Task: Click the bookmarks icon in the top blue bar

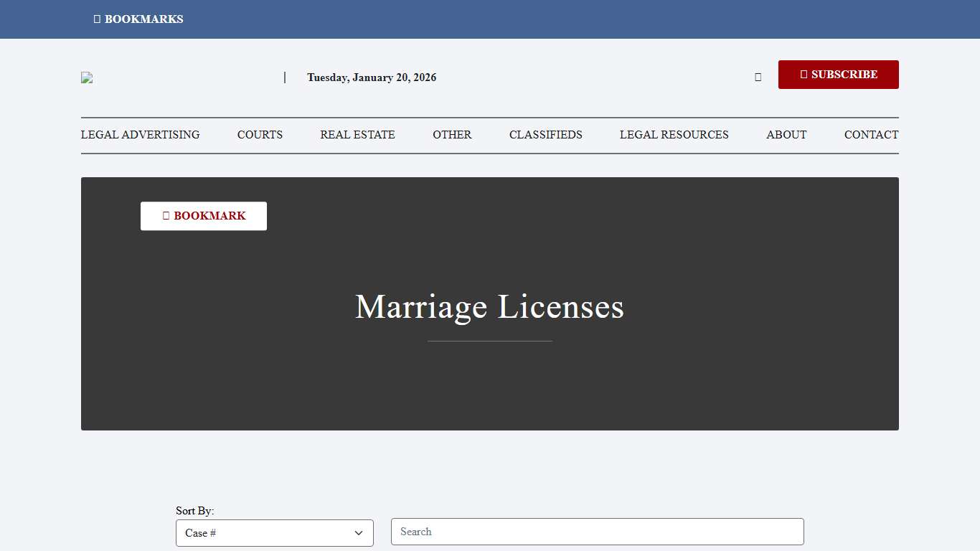Action: 98,19
